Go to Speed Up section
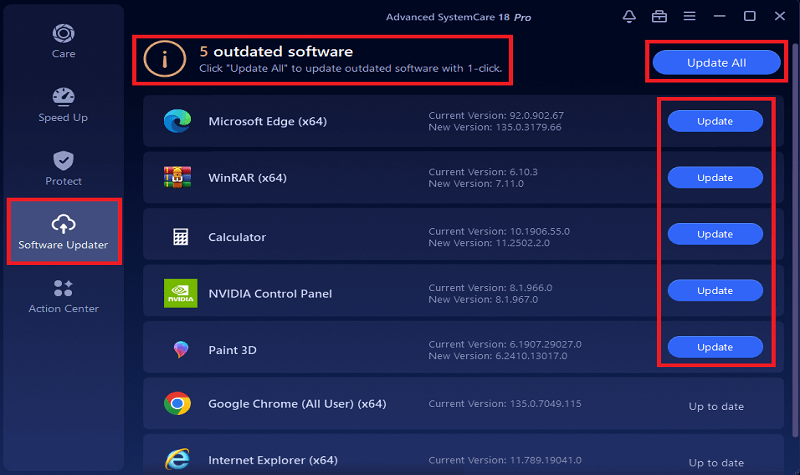The image size is (800, 475). click(x=63, y=105)
